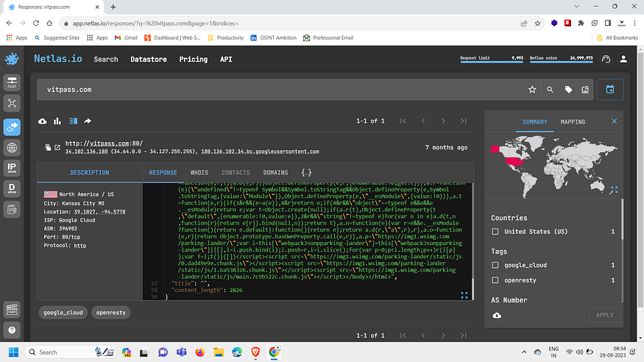Open the support headset icon
Screen dimensions: 644x362
tap(606, 59)
